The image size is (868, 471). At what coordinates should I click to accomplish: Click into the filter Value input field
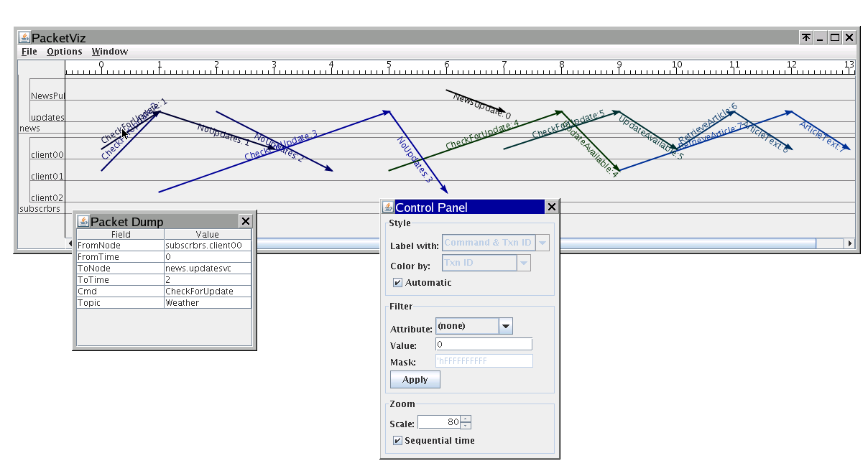[x=484, y=345]
